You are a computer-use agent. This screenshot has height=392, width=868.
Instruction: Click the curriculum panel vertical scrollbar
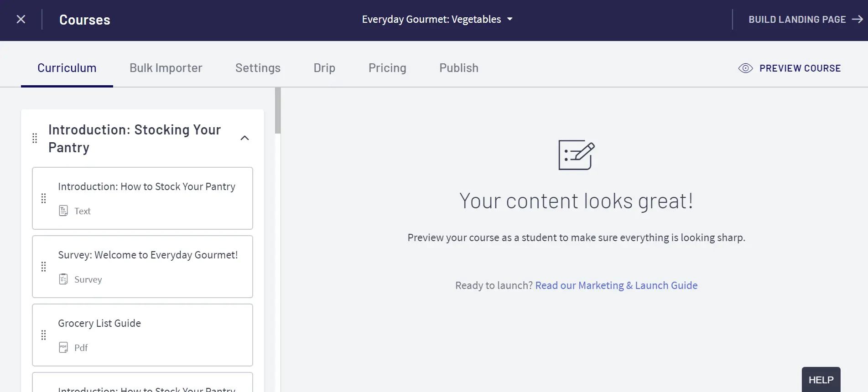pyautogui.click(x=278, y=111)
